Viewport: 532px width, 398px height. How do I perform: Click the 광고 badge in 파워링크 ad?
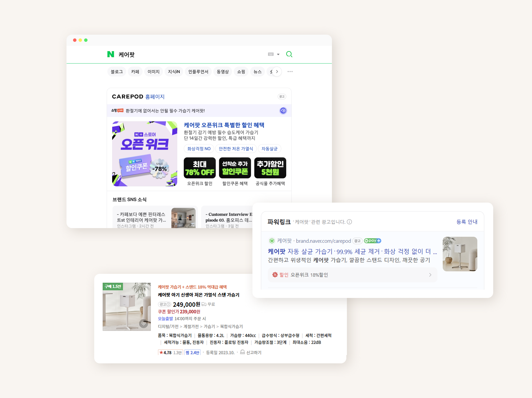tap(357, 241)
